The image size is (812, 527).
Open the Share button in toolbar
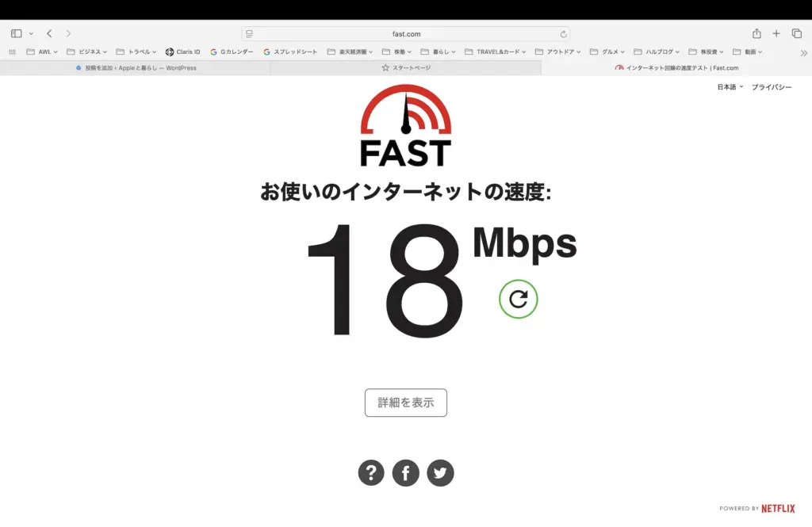tap(756, 33)
